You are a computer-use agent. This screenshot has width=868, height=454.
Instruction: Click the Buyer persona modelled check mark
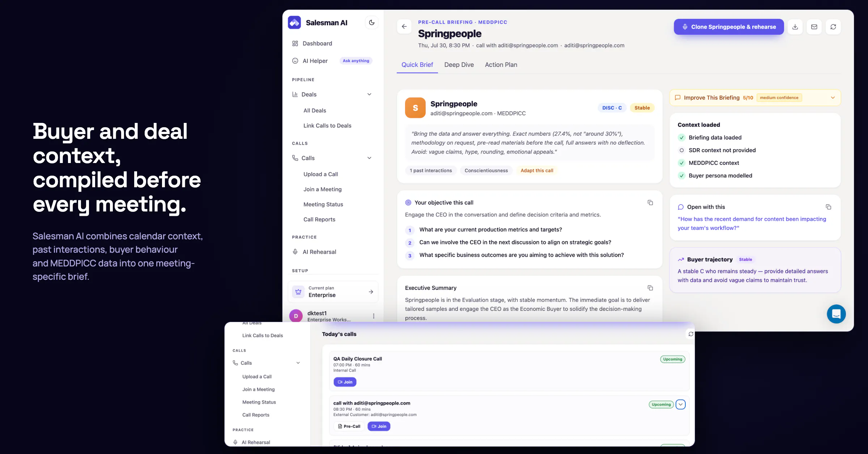pyautogui.click(x=681, y=176)
